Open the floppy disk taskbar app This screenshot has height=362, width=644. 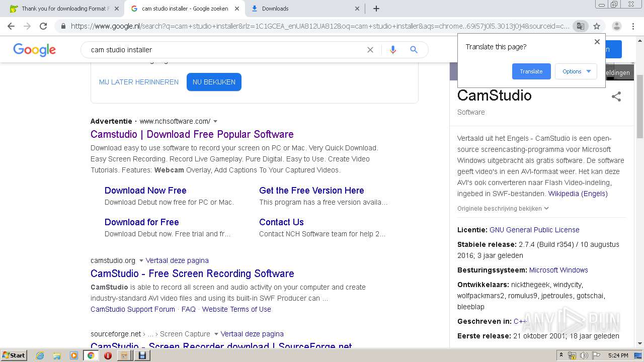point(142,355)
